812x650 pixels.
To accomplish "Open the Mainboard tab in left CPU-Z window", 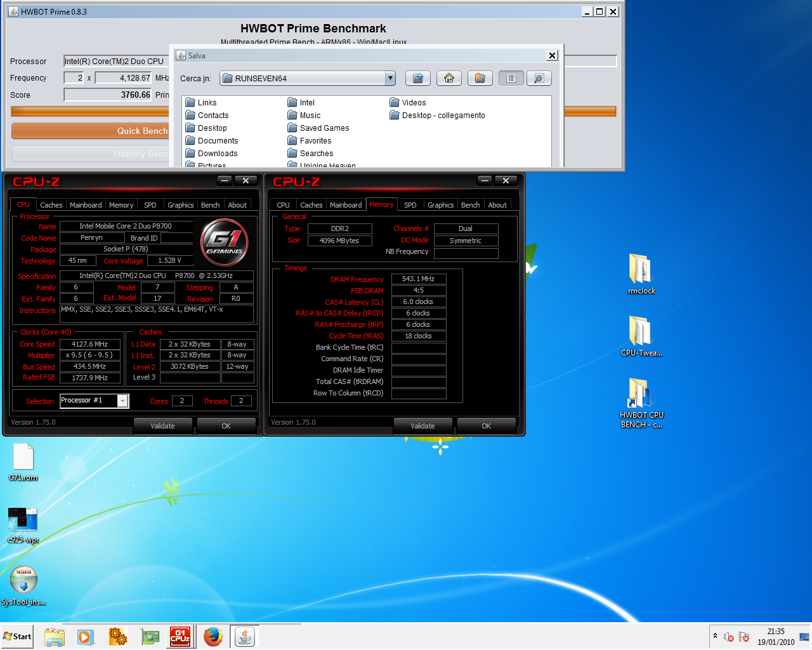I will (86, 205).
